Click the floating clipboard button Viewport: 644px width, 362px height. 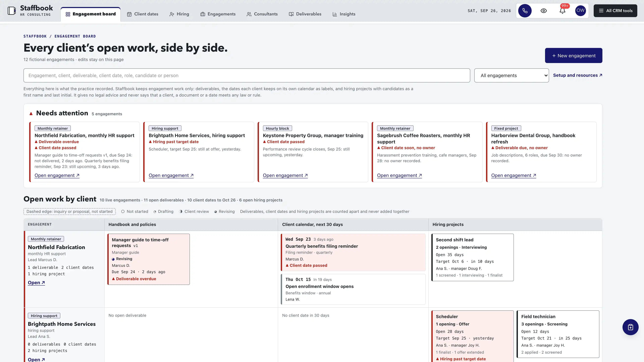tap(630, 327)
